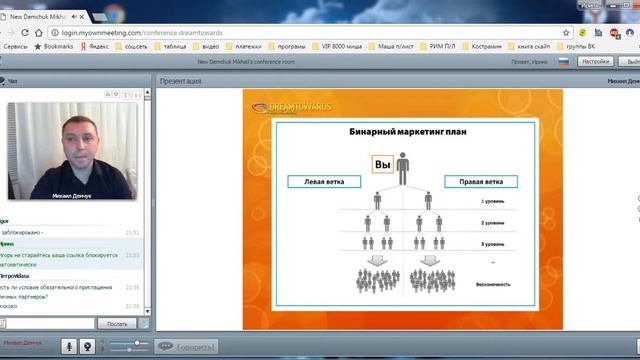Viewport: 640px width, 360px height.
Task: Open the red extension with badge
Action: pos(614,33)
